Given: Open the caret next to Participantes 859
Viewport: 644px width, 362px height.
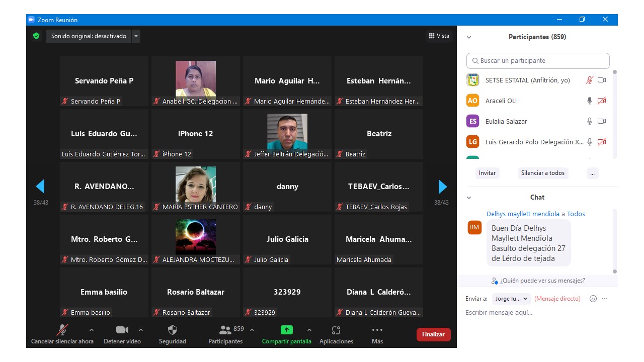Looking at the screenshot, I should point(252,330).
